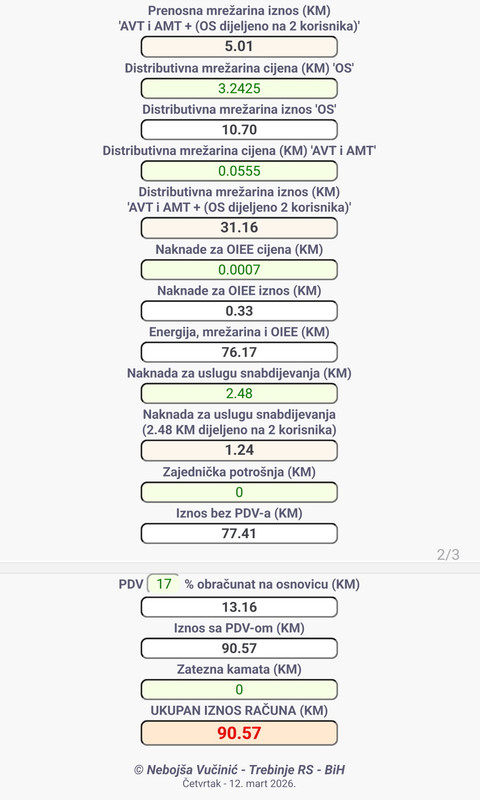Click the Energija, mrežarina i OIEE result 76.17
Image resolution: width=480 pixels, height=800 pixels.
239,352
